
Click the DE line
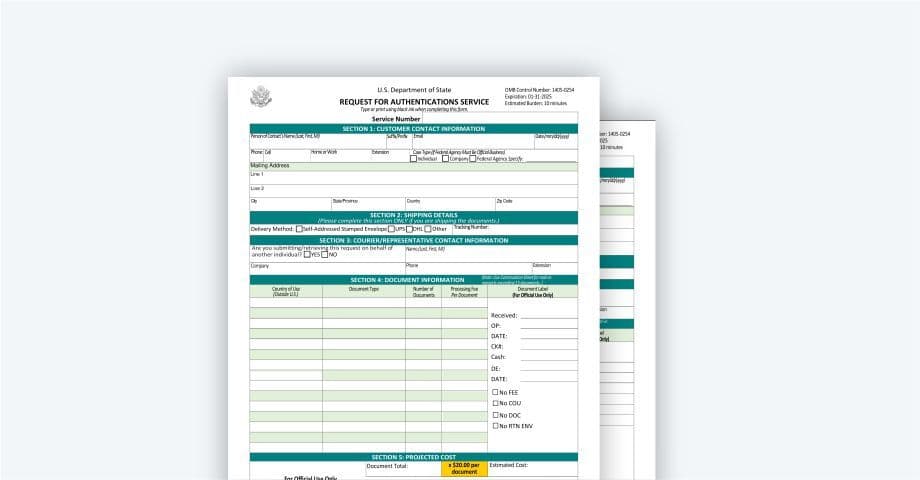click(549, 369)
